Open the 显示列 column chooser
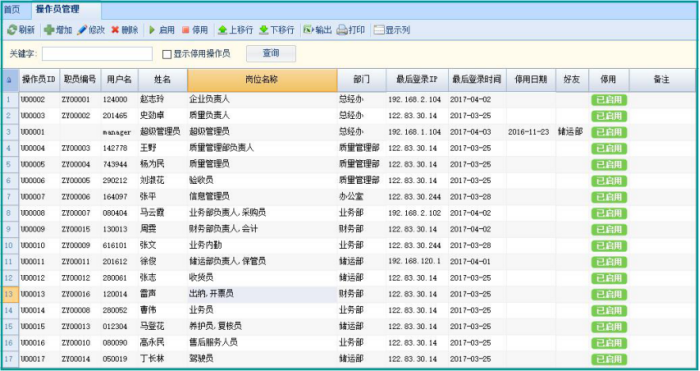The width and height of the screenshot is (700, 371). click(392, 30)
